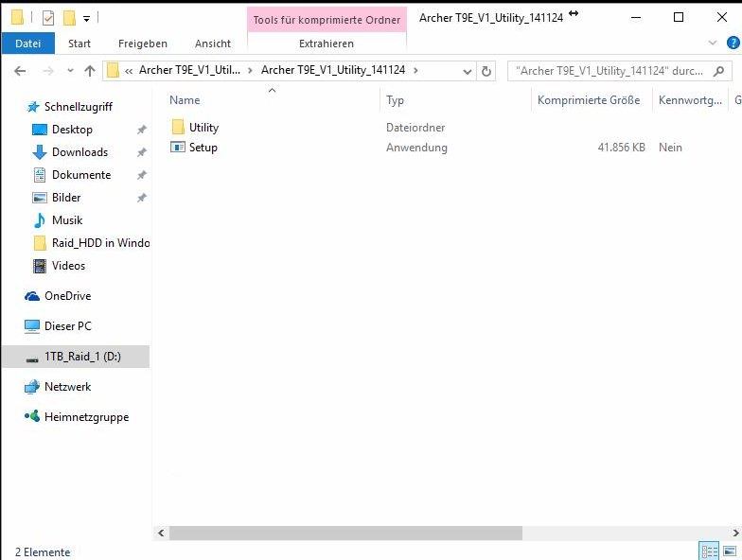
Task: Open Bilder in the navigation pane
Action: (x=66, y=198)
